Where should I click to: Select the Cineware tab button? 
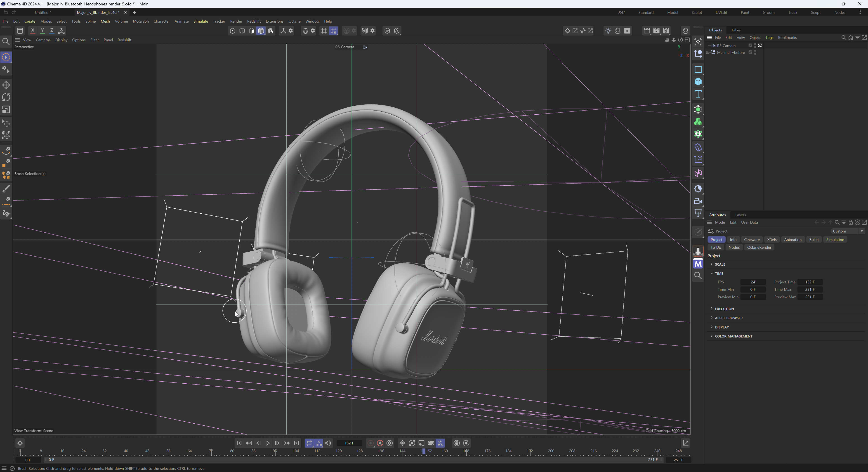coord(752,240)
